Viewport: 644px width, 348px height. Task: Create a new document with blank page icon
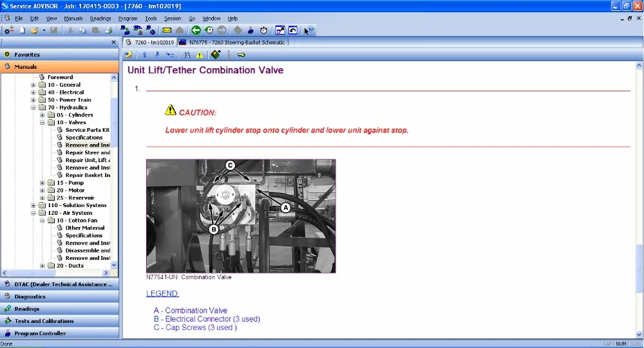tap(23, 30)
